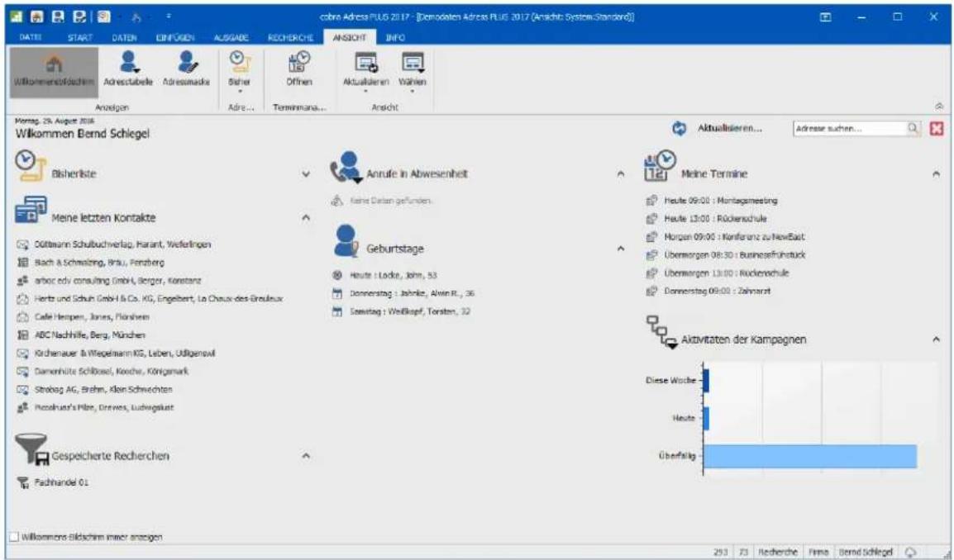Screen dimensions: 954x560
Task: Open Wählen dropdown arrow in ribbon
Action: (413, 91)
